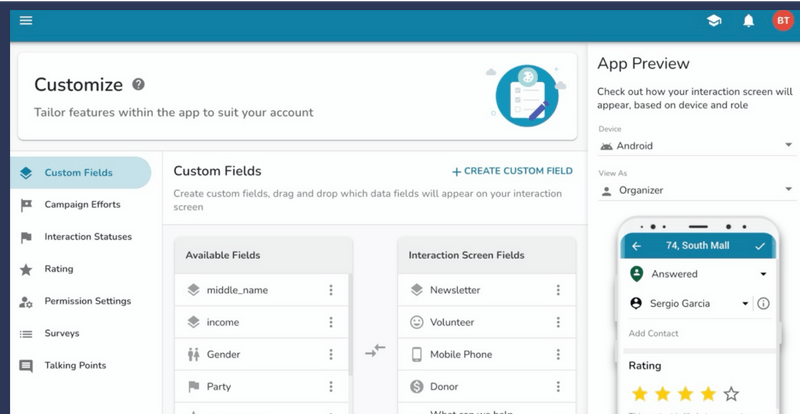Click the Add Contact link

coord(654,333)
